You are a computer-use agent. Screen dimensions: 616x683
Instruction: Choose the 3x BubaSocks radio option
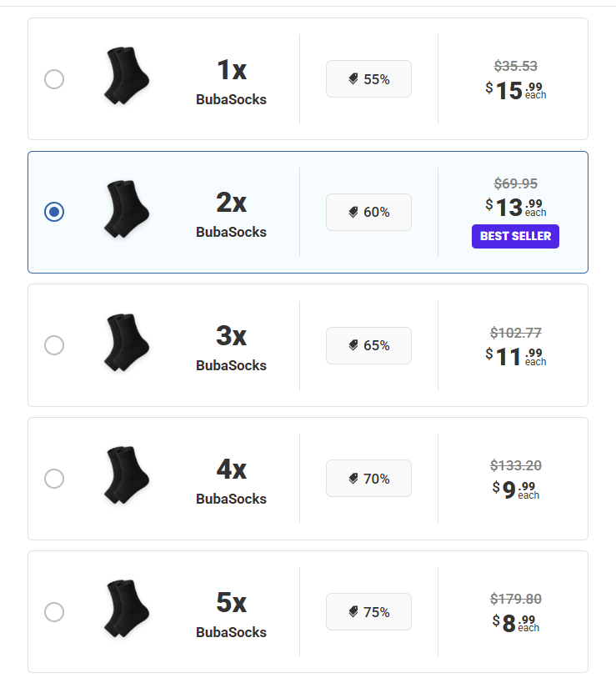tap(54, 344)
